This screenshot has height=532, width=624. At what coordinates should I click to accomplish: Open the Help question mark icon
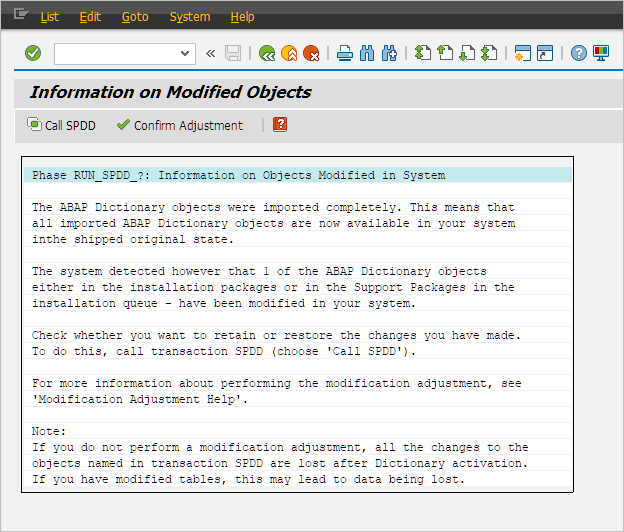pos(578,53)
